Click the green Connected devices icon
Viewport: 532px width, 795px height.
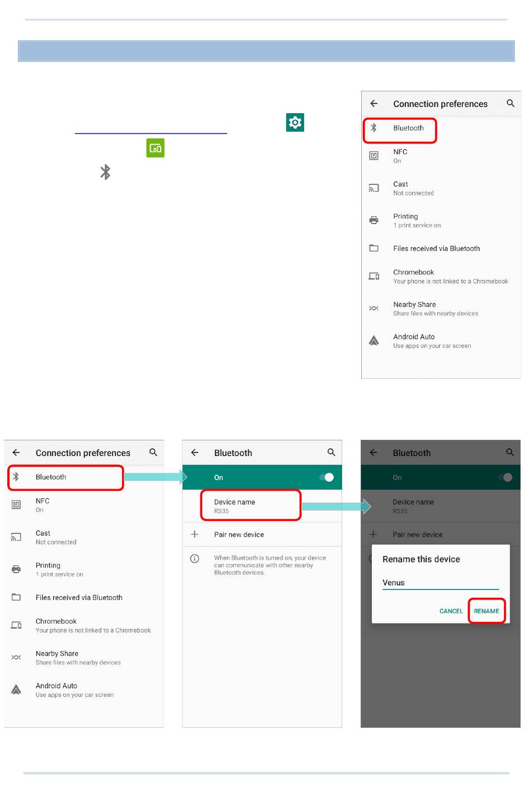pos(155,148)
